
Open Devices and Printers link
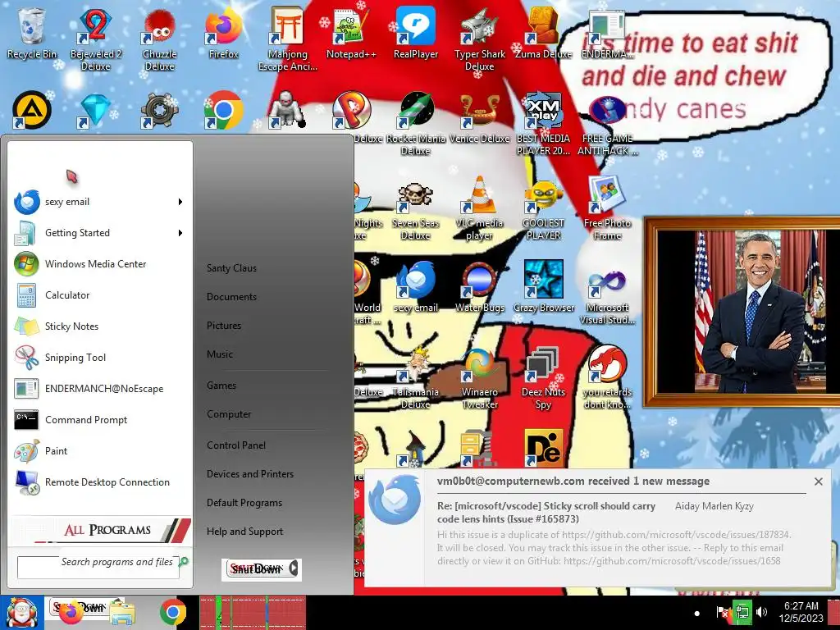(250, 474)
